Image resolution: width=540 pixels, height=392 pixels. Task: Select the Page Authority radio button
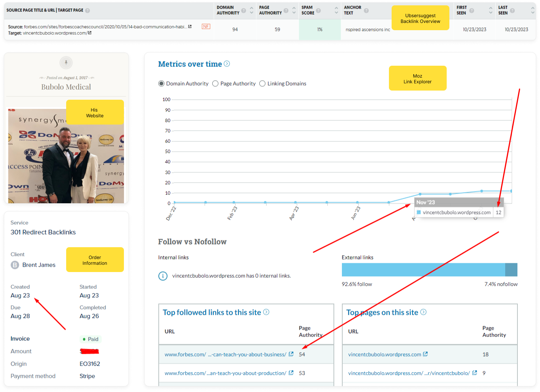coord(215,84)
